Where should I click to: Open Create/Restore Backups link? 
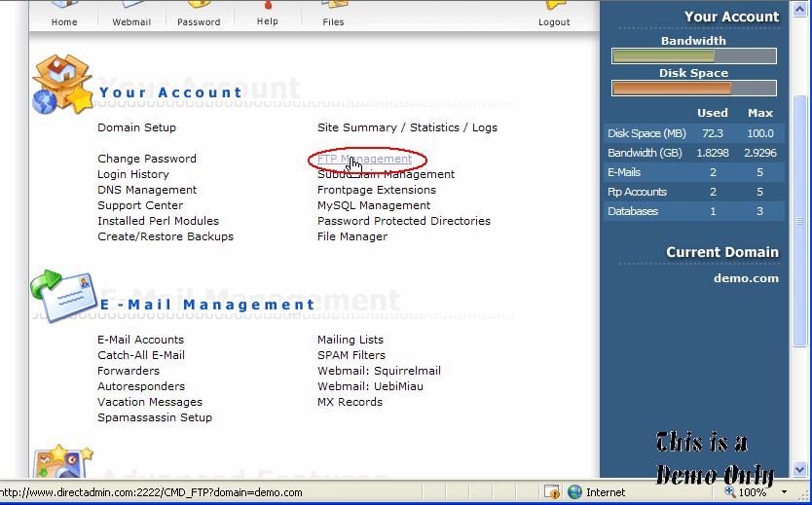coord(166,235)
